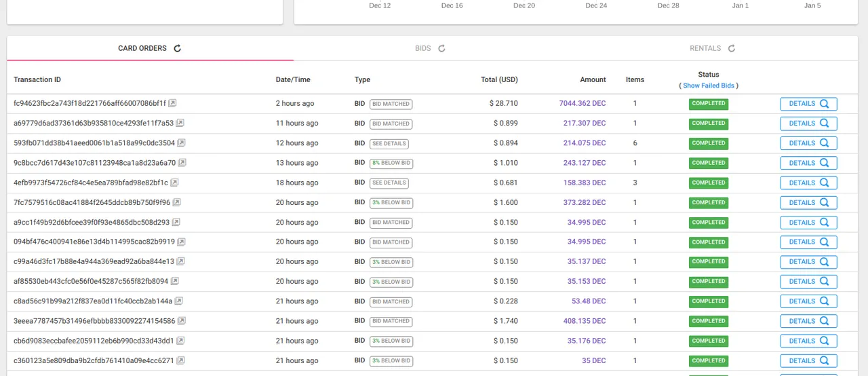
Task: Click the Items column header
Action: point(635,79)
